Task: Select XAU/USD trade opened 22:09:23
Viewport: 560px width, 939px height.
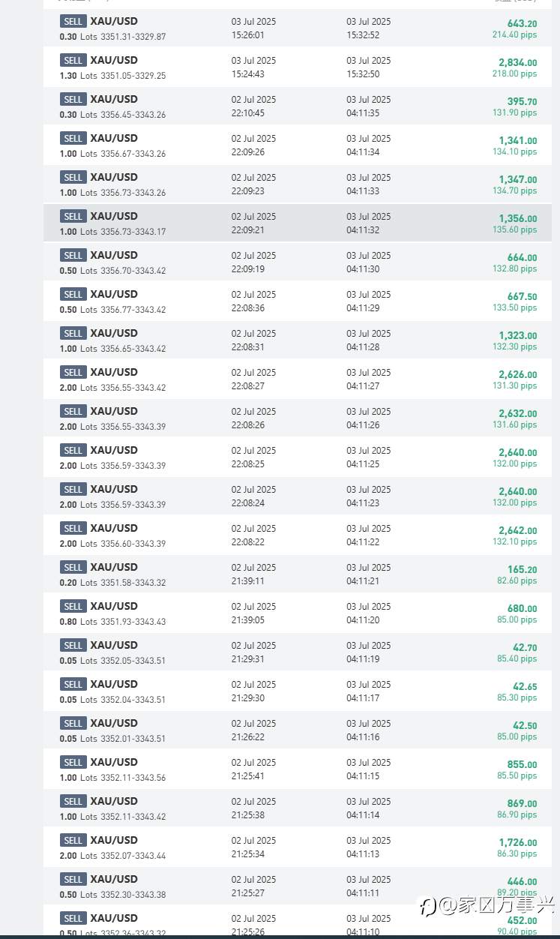Action: coord(298,184)
